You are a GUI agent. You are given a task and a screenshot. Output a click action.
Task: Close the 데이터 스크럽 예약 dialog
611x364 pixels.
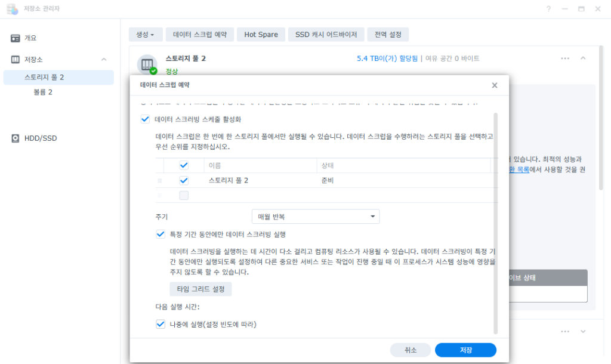495,85
